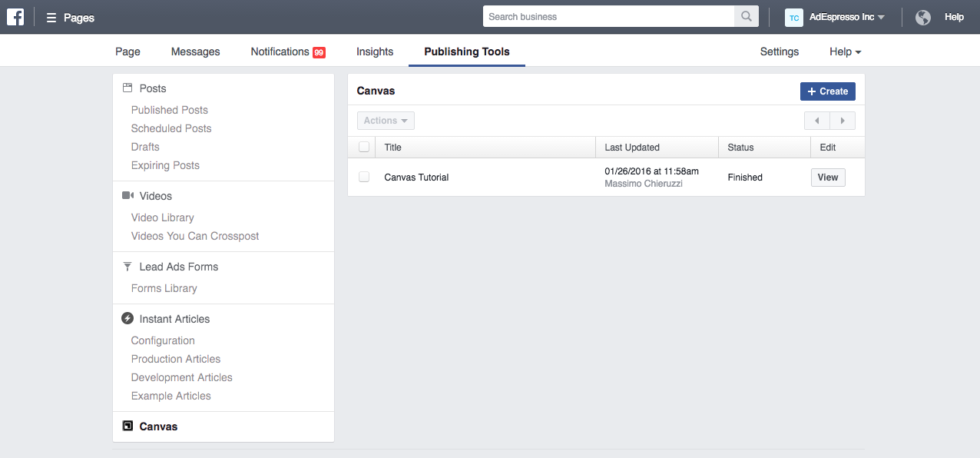This screenshot has width=980, height=458.
Task: Click the Facebook logo icon
Action: pos(15,17)
